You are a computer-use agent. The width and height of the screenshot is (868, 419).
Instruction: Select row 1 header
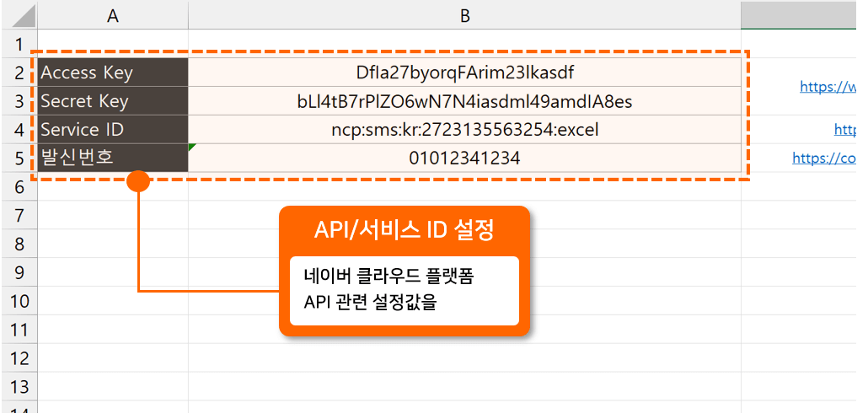click(x=19, y=44)
